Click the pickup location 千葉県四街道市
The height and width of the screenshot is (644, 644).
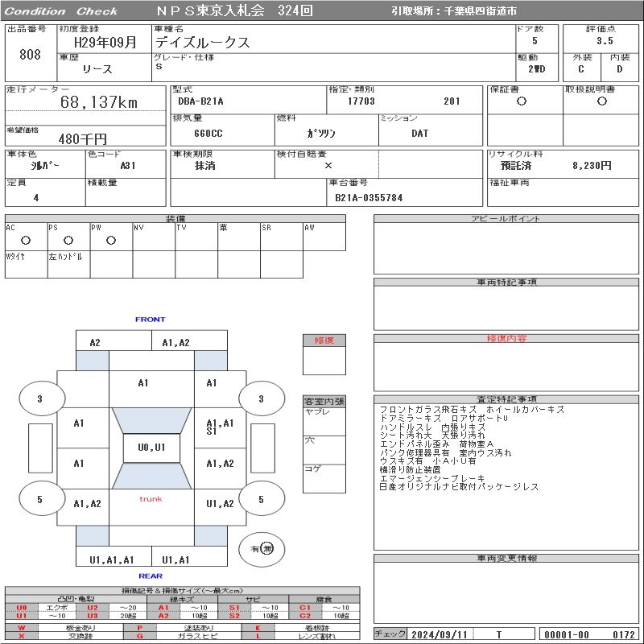tap(481, 11)
